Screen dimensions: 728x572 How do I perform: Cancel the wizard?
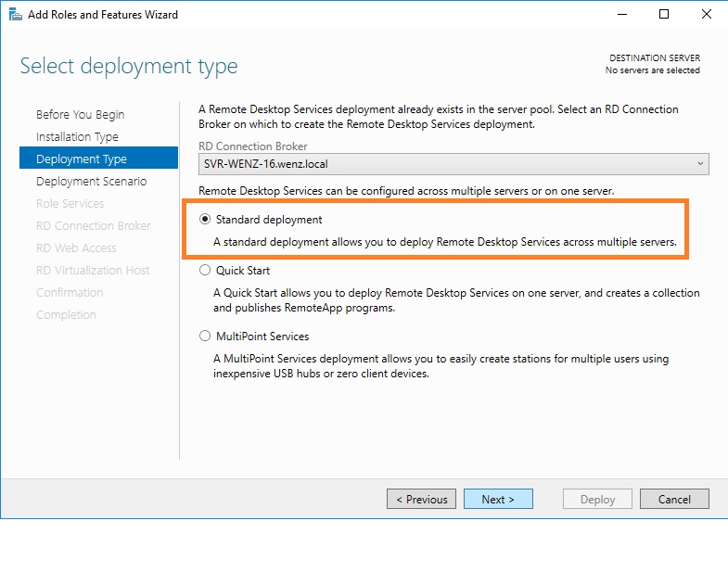(674, 499)
